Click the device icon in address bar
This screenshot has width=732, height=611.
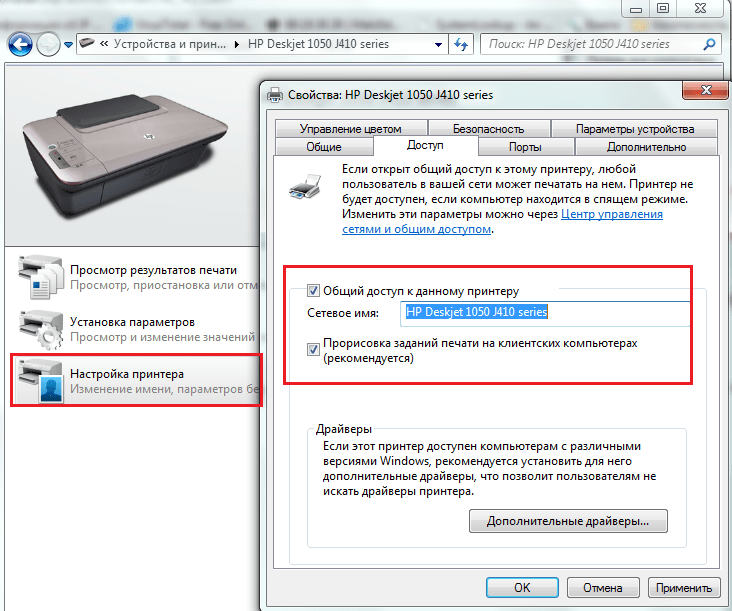(87, 43)
